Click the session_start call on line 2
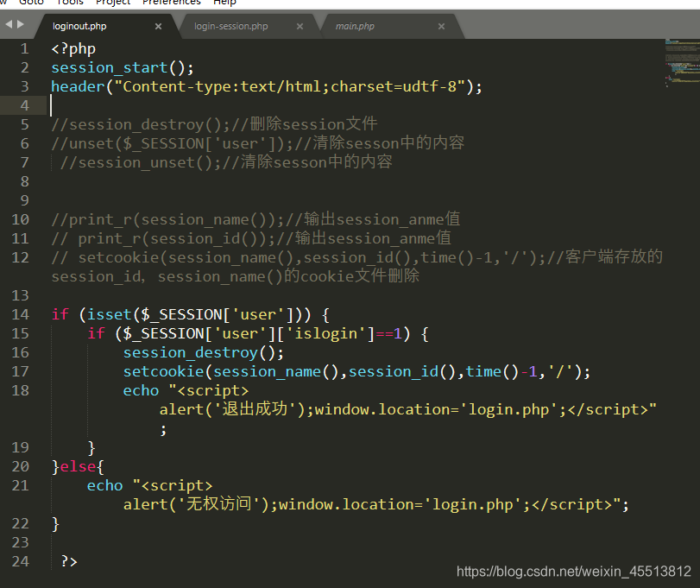The width and height of the screenshot is (700, 588). click(x=123, y=68)
